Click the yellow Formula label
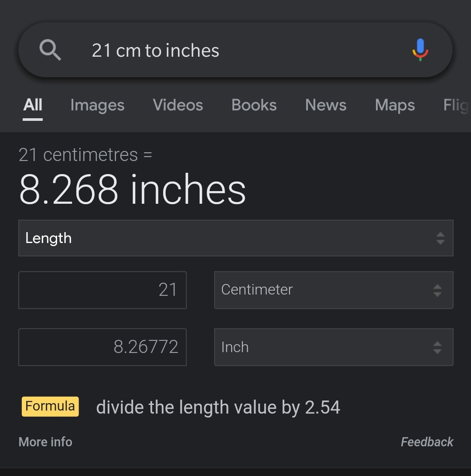Screen dimensions: 471x476 coord(50,406)
